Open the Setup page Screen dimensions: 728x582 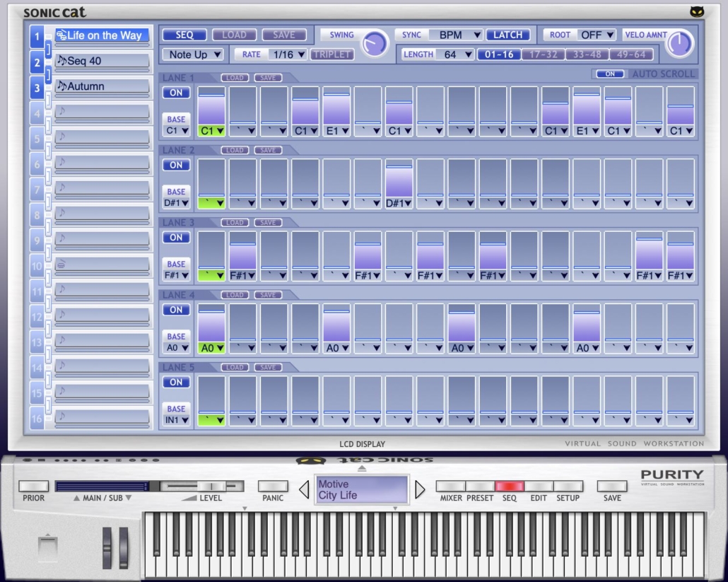click(568, 487)
